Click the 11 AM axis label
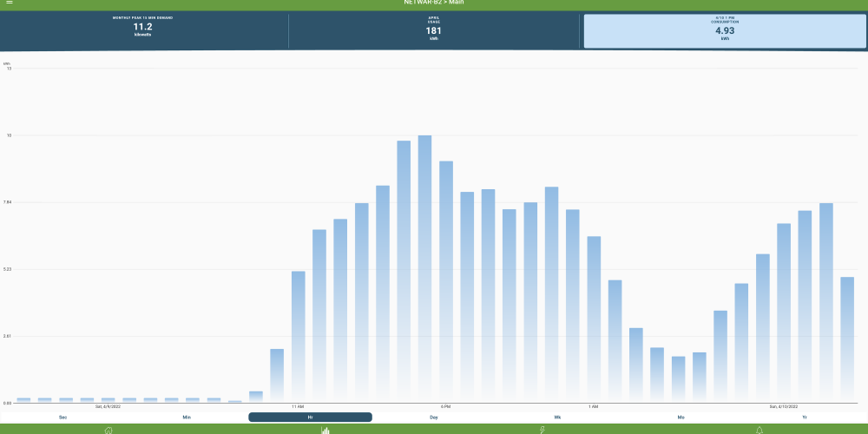Image resolution: width=868 pixels, height=434 pixels. coord(298,406)
